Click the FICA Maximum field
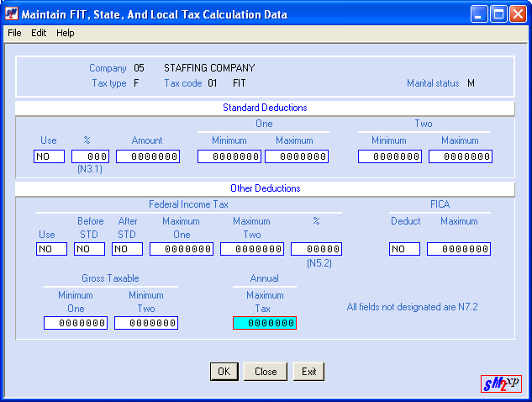 coord(458,249)
